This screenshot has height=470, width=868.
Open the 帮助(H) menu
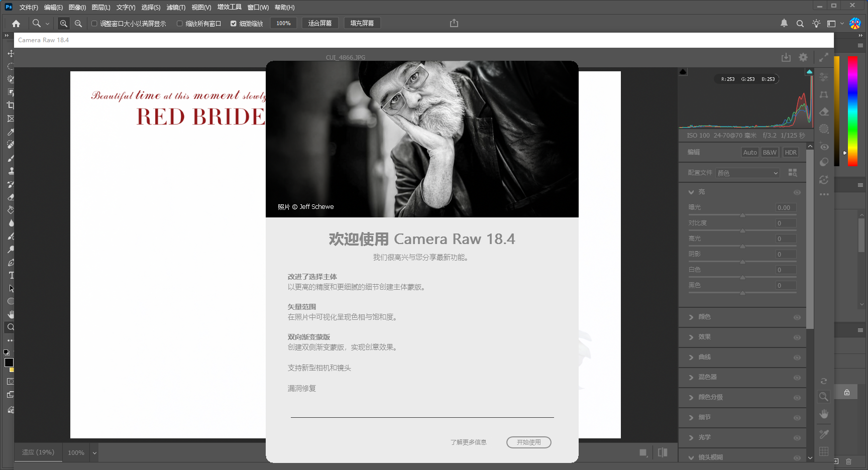click(285, 8)
